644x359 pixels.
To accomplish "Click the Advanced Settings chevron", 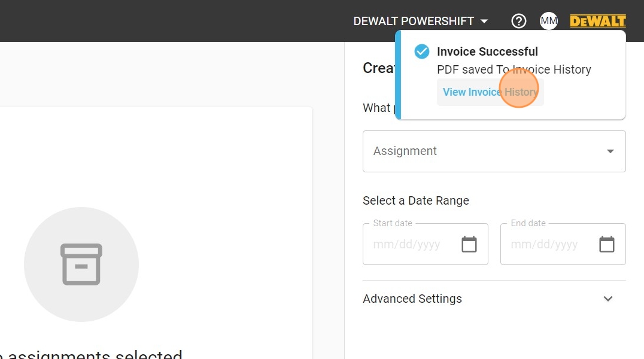I will point(608,299).
